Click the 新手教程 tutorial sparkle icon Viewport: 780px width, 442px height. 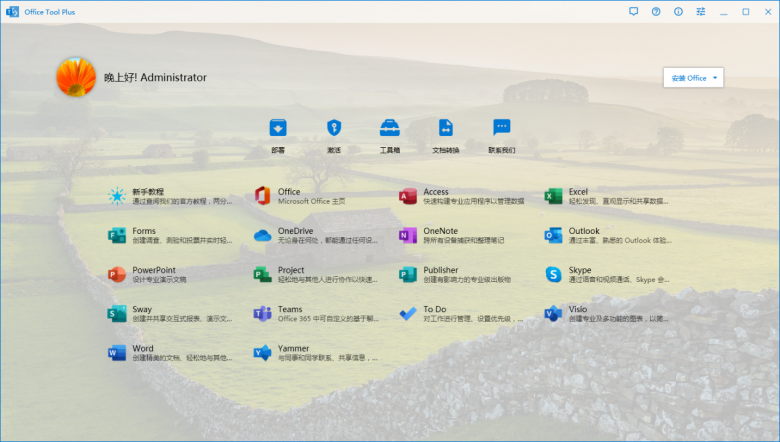(x=117, y=196)
